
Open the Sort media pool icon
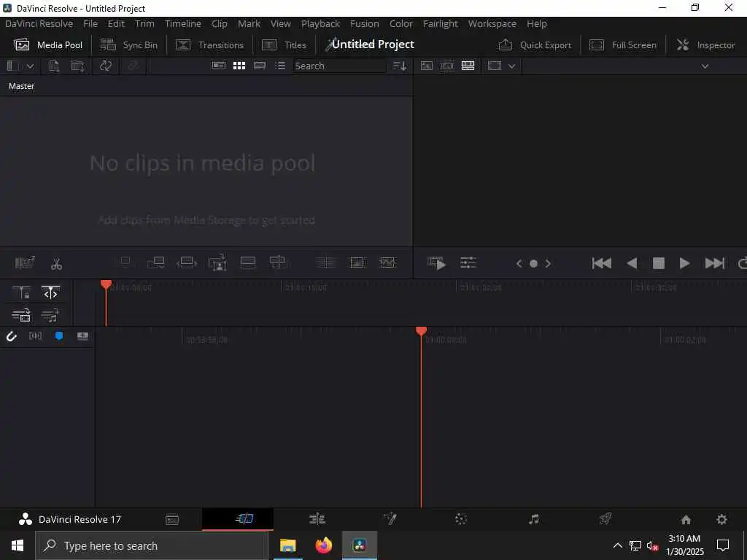399,66
